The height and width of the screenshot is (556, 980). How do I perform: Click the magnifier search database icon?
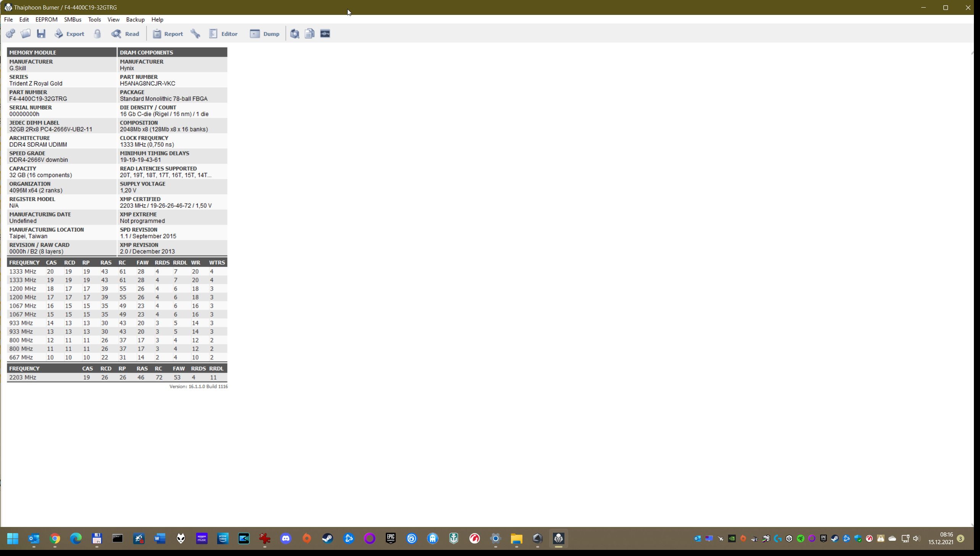[x=294, y=34]
